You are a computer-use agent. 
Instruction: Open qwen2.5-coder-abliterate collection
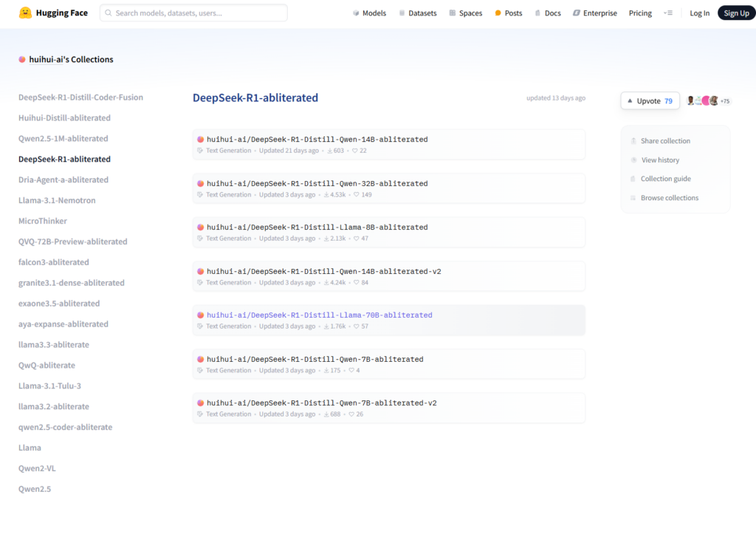65,428
